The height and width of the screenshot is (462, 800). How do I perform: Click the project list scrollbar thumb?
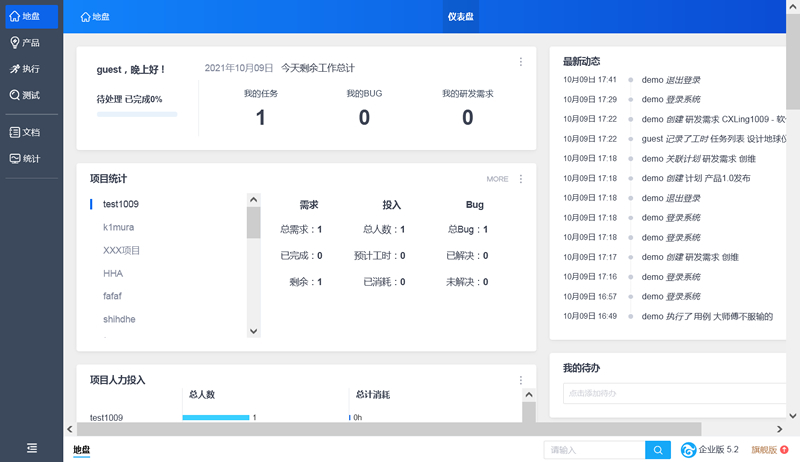pos(254,222)
